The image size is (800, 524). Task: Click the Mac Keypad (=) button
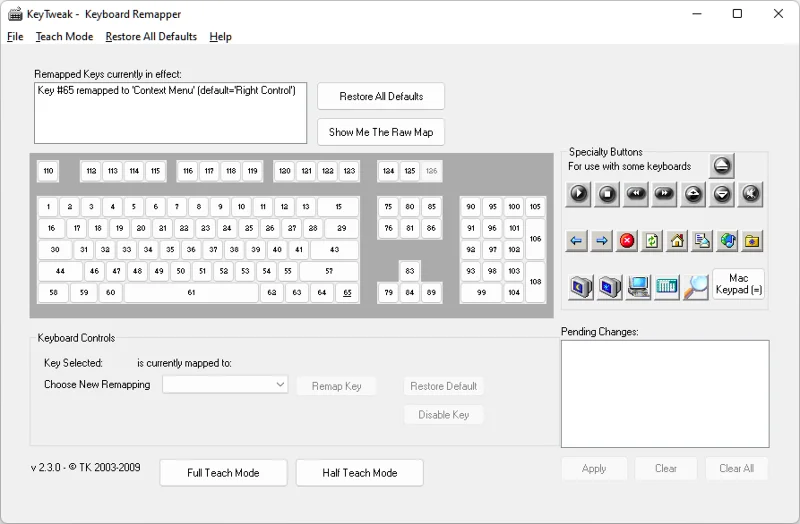point(739,284)
